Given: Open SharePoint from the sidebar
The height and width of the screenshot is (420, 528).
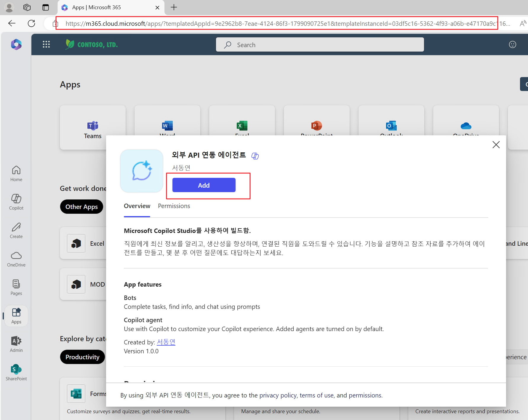Looking at the screenshot, I should coord(16,373).
